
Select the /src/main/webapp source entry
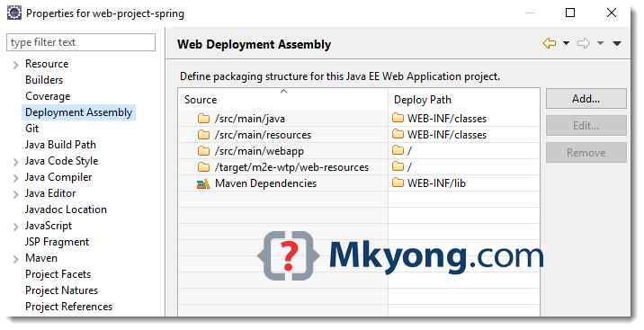point(259,151)
